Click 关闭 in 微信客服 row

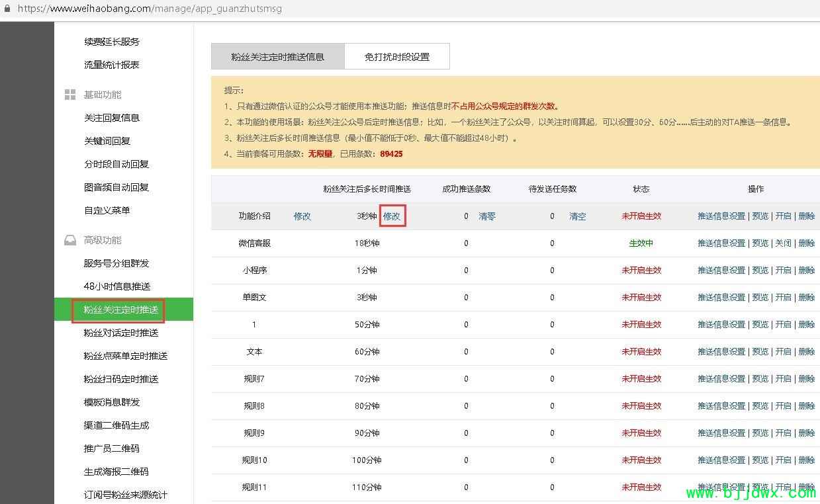click(x=784, y=243)
